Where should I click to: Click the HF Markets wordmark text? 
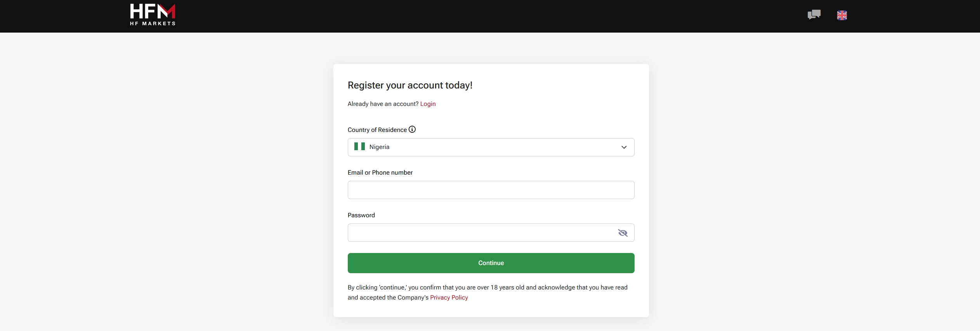point(153,24)
